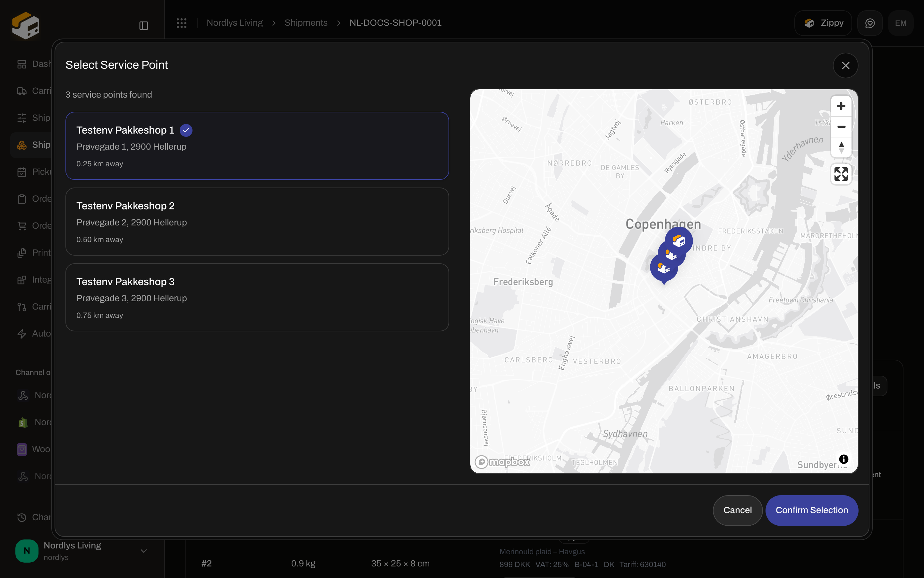Click the '3 service points found' text

(x=109, y=94)
